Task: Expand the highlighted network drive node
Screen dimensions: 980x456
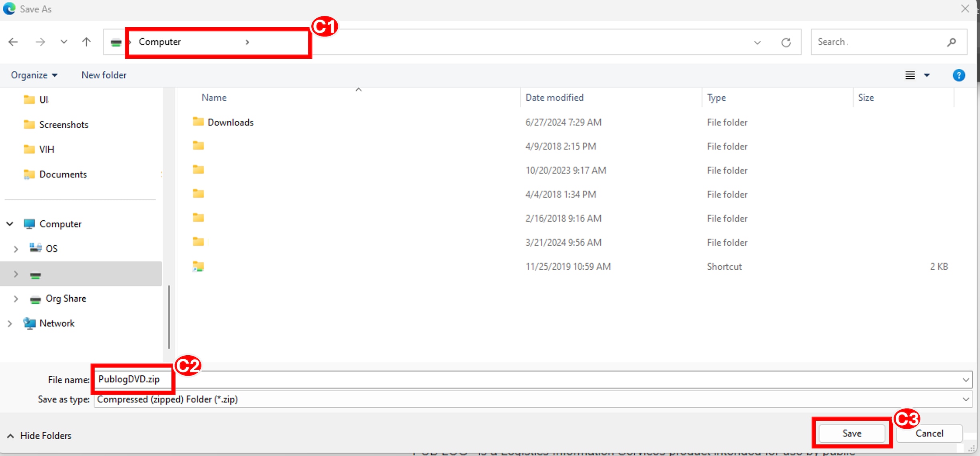Action: 16,274
